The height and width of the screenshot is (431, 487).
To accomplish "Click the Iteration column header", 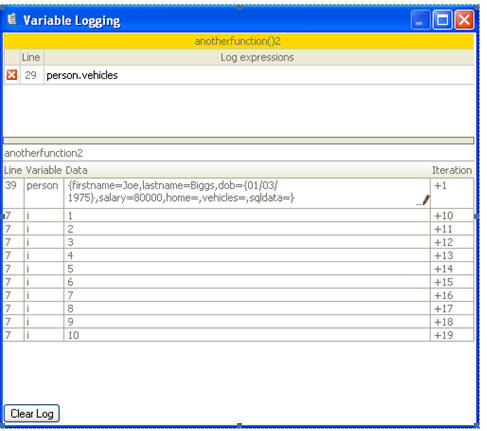I will coord(452,170).
